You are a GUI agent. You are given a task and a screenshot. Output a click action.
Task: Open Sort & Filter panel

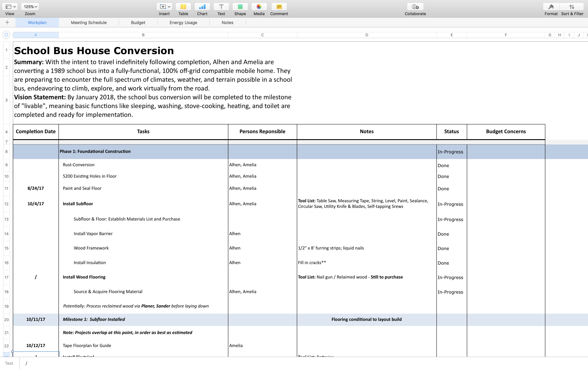[x=572, y=7]
